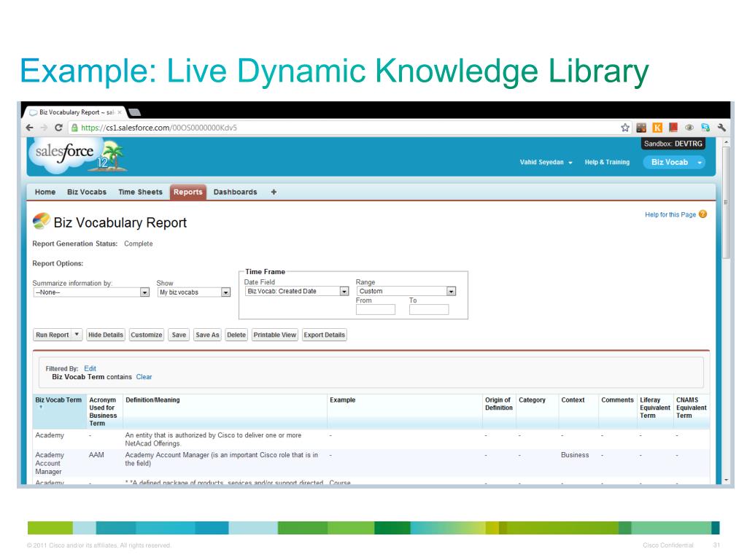Click the Export Details button
This screenshot has width=747, height=560.
tap(325, 335)
